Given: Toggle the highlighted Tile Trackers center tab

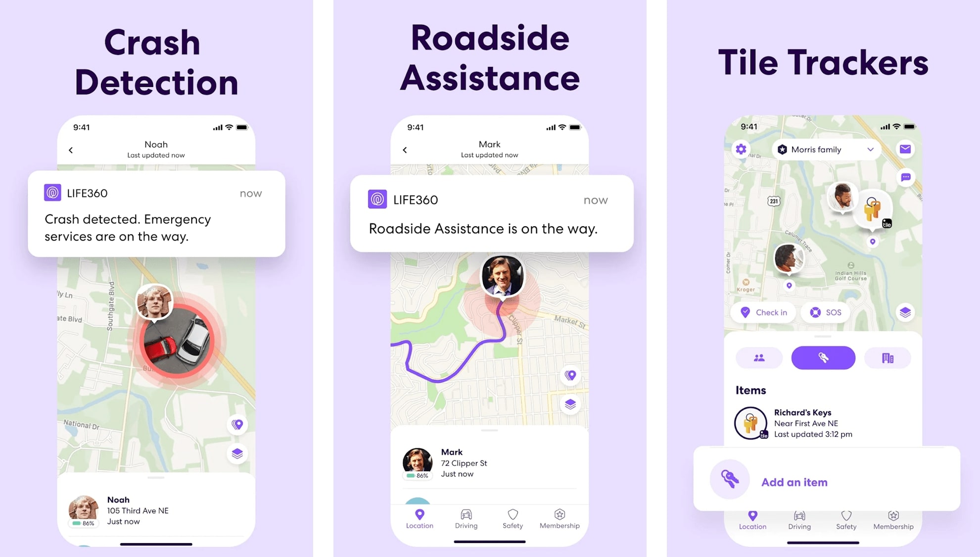Looking at the screenshot, I should [823, 357].
